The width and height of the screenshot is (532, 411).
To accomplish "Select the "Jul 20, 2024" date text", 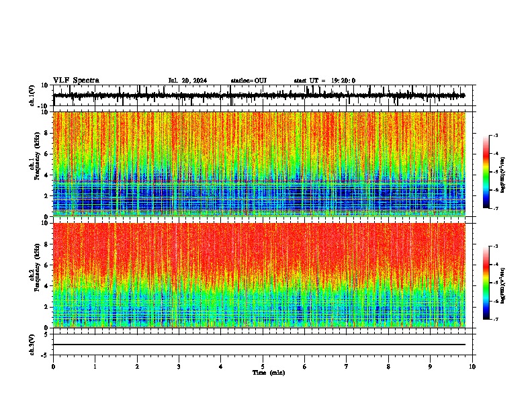I will pos(187,81).
